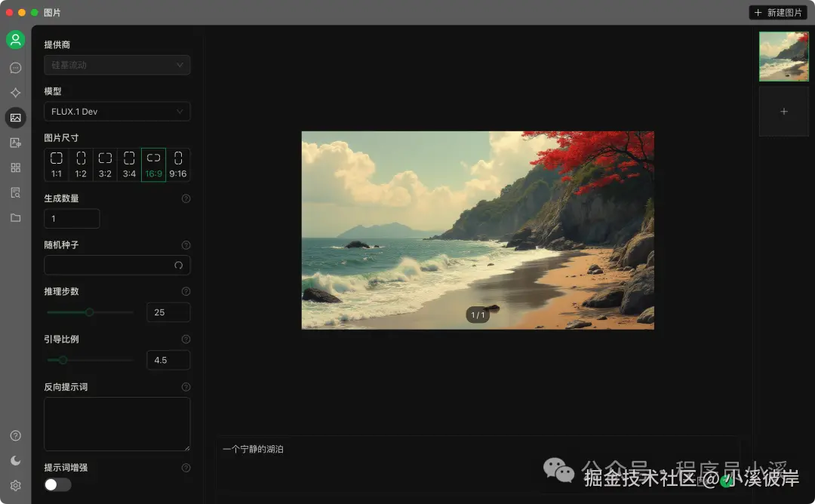This screenshot has width=815, height=504.
Task: Select the 1:1 aspect ratio option
Action: click(x=56, y=164)
